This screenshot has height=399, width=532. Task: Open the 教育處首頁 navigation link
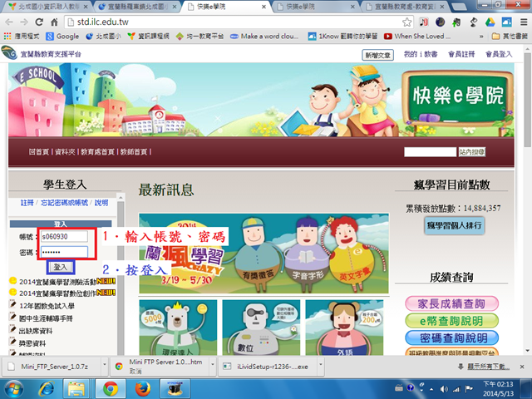coord(99,152)
